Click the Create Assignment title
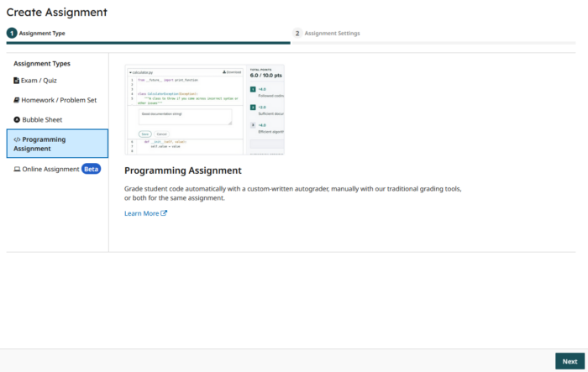This screenshot has width=588, height=372. click(x=57, y=13)
